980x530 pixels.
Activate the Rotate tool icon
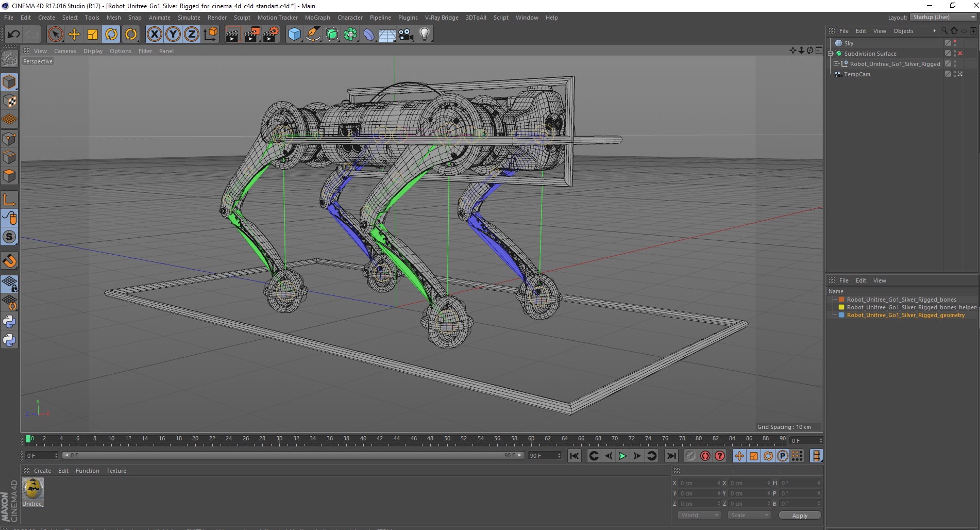[111, 35]
